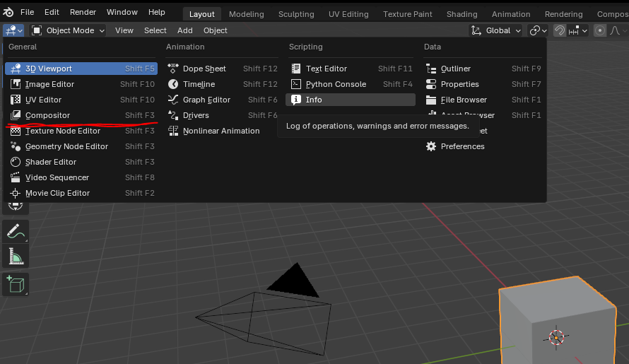Select the Dope Sheet editor entry

click(222, 69)
